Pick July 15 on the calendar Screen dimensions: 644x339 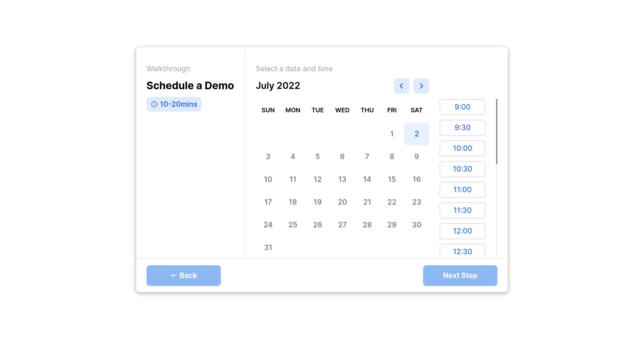(x=392, y=179)
